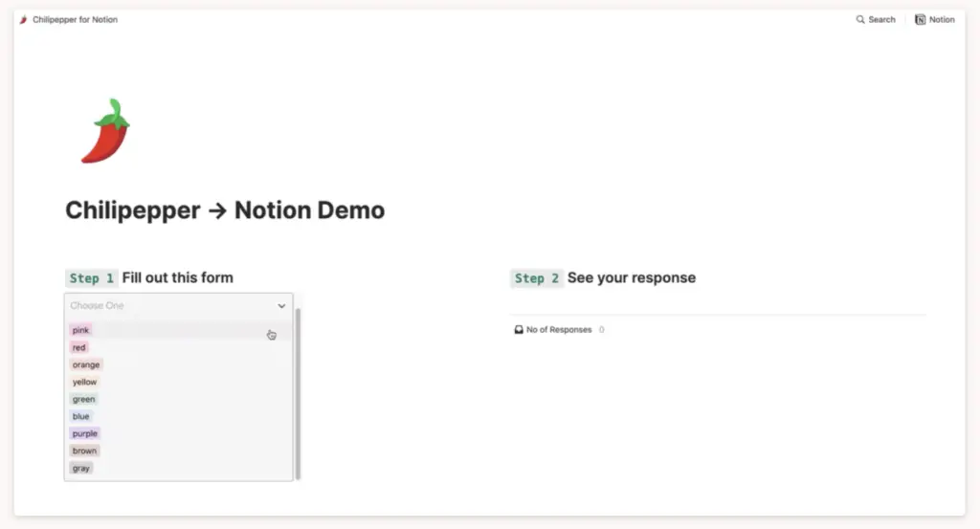Click the Step 1 code label
Image resolution: width=980 pixels, height=529 pixels.
coord(91,278)
